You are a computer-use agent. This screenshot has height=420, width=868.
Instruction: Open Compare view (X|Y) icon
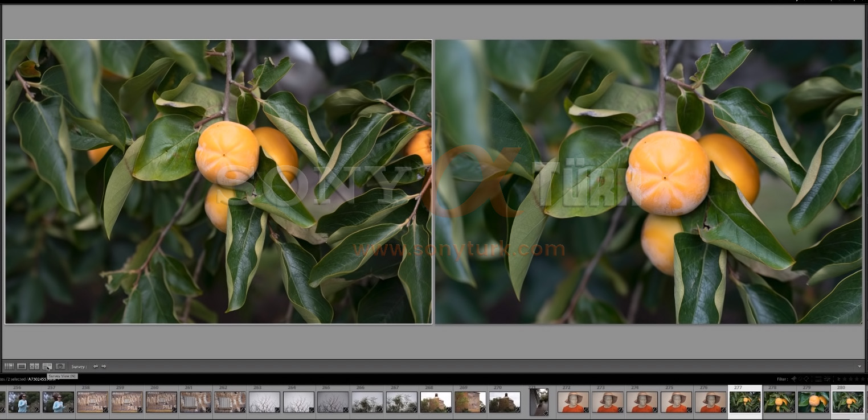click(x=34, y=367)
